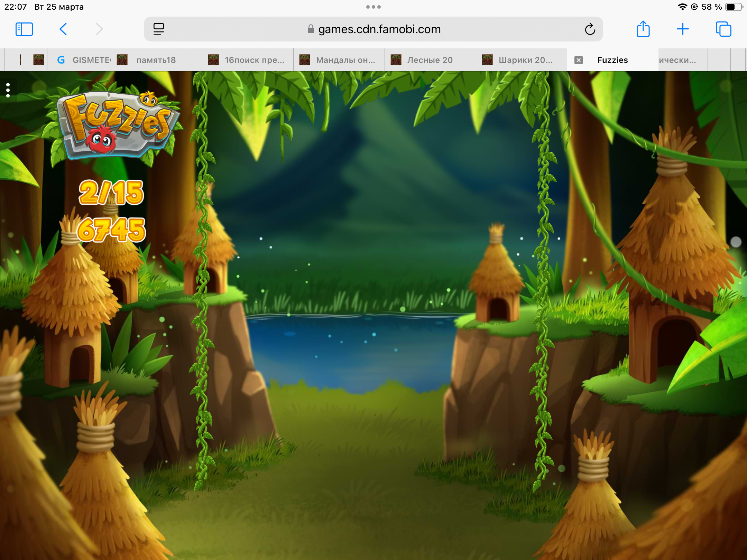Add a new tab with plus
The width and height of the screenshot is (747, 560).
click(683, 29)
